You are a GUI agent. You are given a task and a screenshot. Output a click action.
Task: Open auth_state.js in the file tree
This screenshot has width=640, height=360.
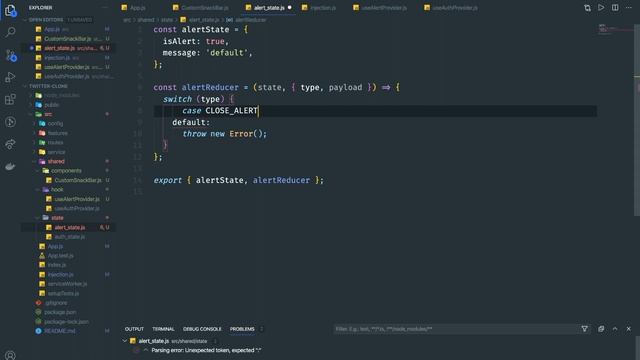tap(70, 237)
